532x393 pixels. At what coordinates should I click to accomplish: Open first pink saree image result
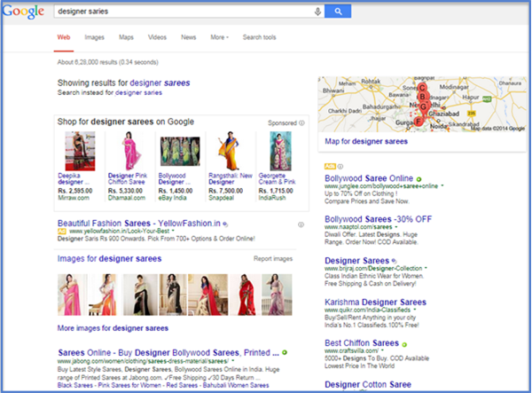coord(70,295)
